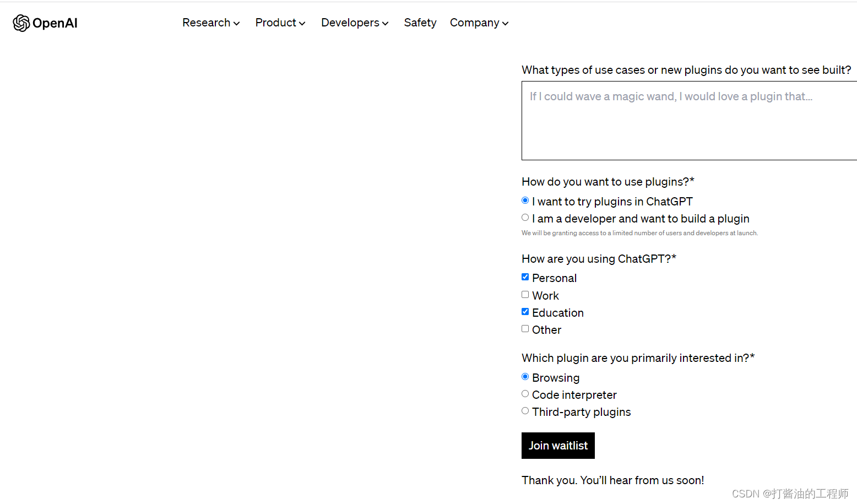Click the OpenAI logo icon

pos(21,23)
